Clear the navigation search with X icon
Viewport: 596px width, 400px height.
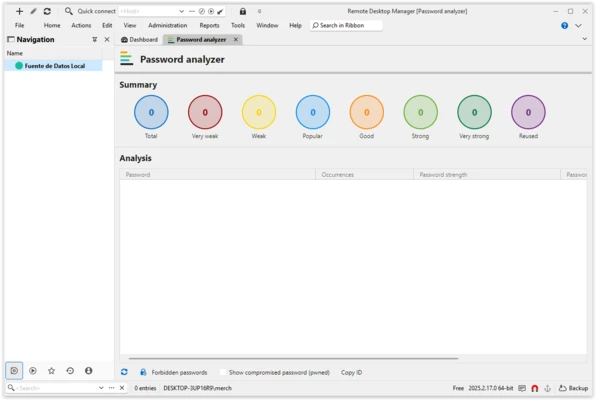[x=122, y=388]
